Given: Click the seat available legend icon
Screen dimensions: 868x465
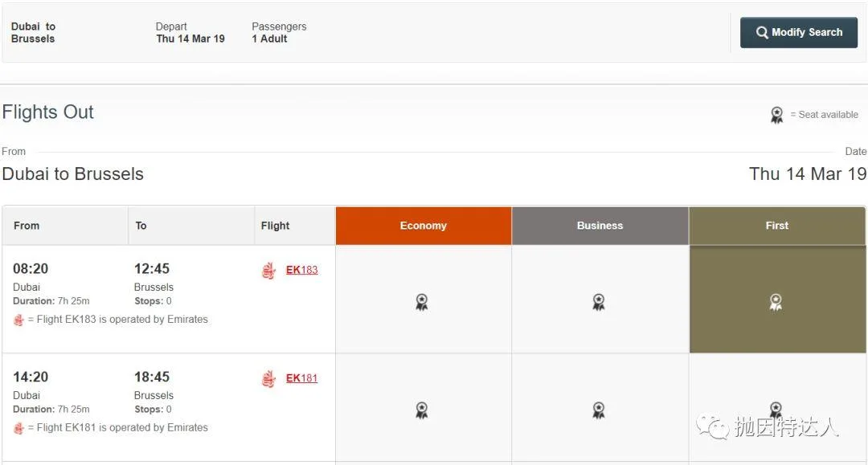Looking at the screenshot, I should tap(776, 115).
